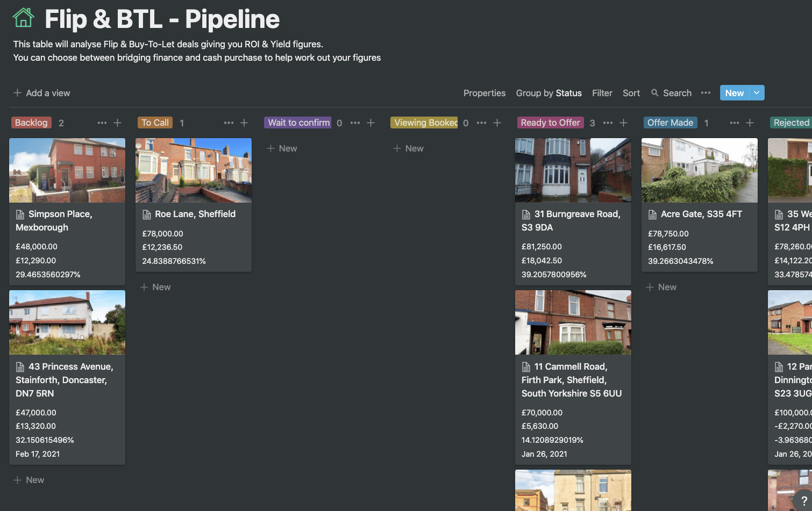Click £13,320.00 on Princess Avenue card
The image size is (812, 511).
(36, 426)
